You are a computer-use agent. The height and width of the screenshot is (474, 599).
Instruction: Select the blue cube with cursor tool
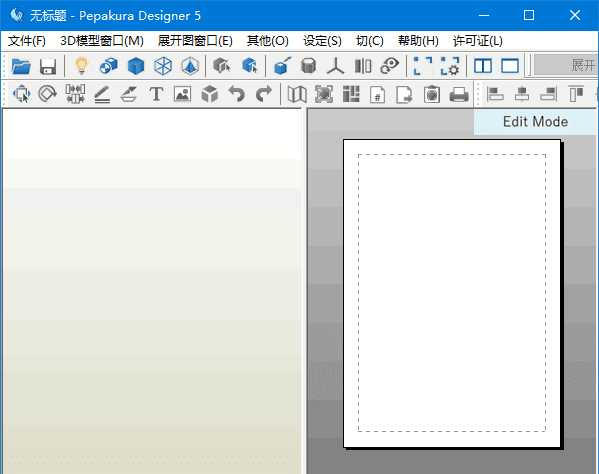click(250, 66)
